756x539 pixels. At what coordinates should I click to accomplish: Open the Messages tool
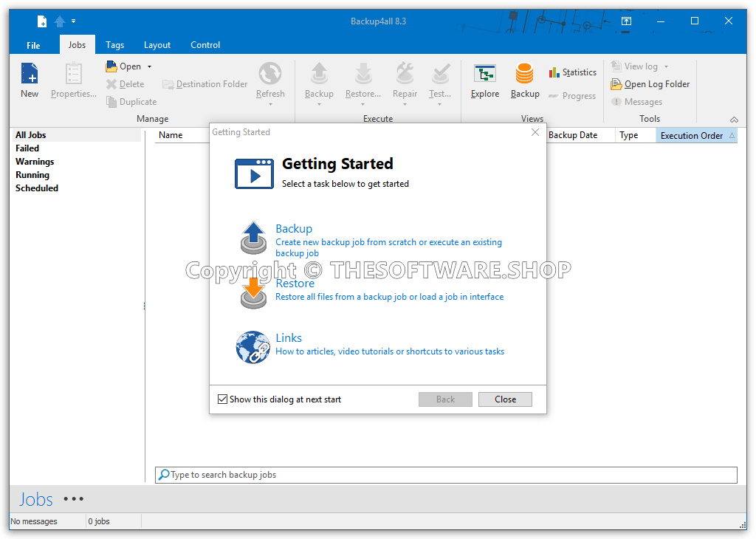[637, 102]
